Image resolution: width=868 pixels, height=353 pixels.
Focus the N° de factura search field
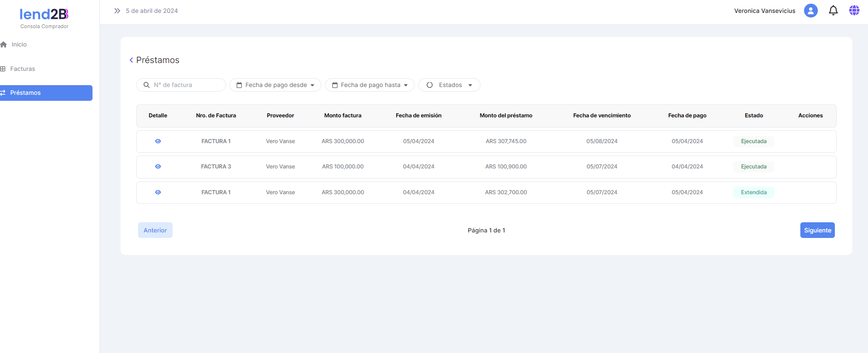click(184, 85)
